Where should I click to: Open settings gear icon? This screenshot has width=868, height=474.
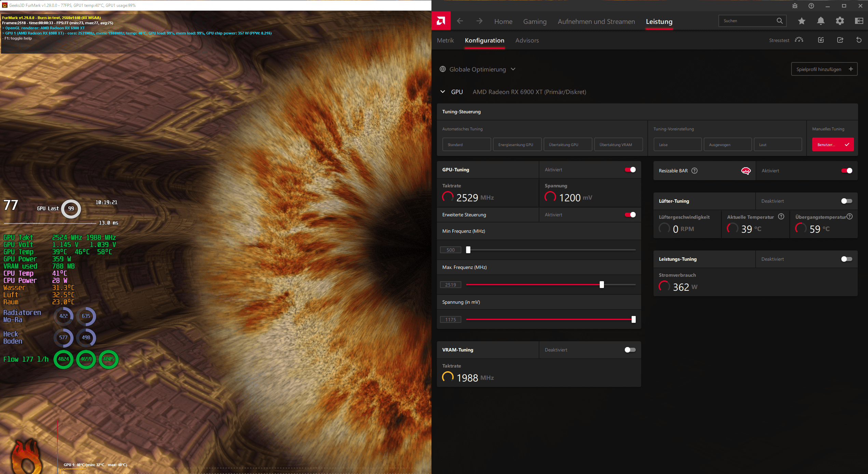pos(840,21)
